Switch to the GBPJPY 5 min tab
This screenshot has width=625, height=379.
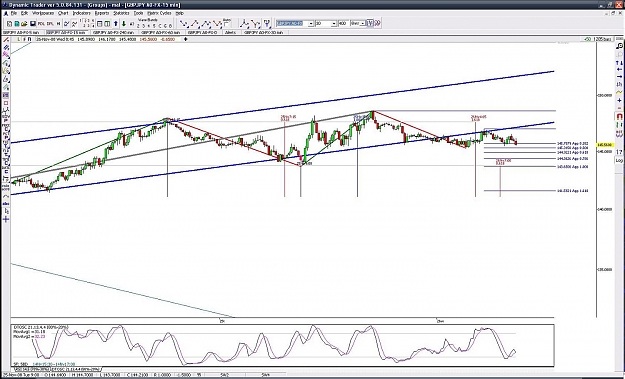click(x=21, y=32)
